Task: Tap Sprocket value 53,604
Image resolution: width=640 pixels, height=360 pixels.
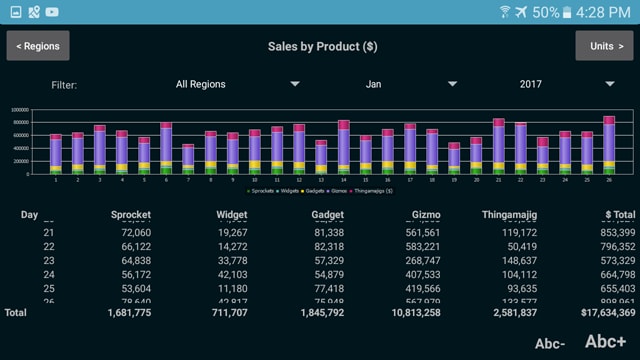Action: (x=136, y=289)
